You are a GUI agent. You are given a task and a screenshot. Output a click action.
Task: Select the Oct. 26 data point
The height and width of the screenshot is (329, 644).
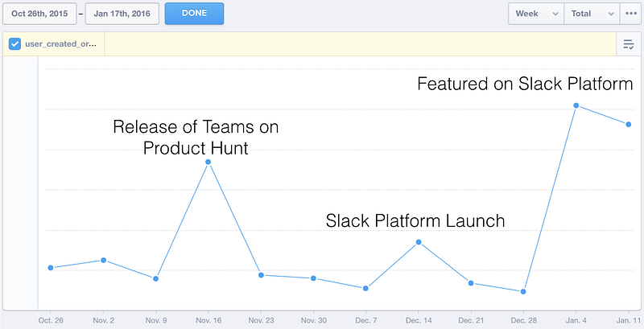pyautogui.click(x=51, y=268)
